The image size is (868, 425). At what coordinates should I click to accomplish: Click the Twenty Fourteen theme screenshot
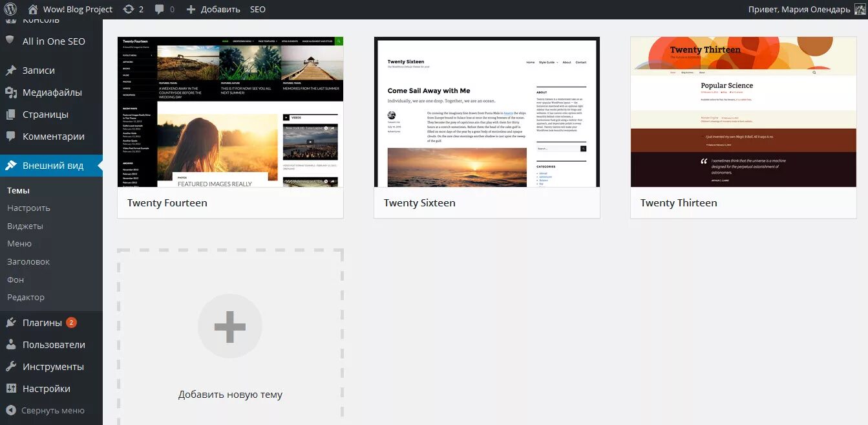[230, 112]
